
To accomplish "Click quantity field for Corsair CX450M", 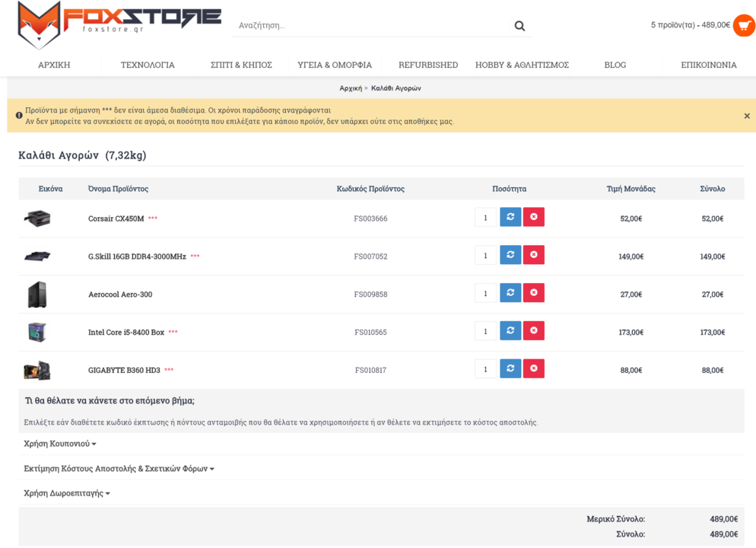I will 485,218.
